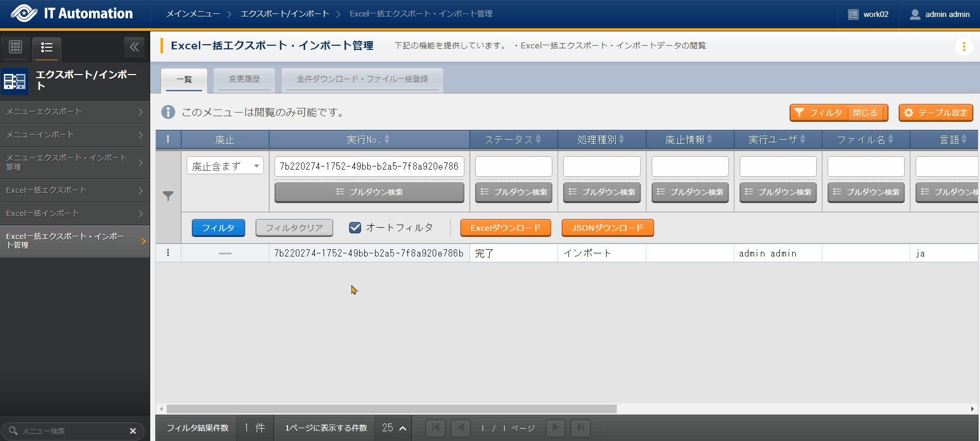Switch sidebar to grid menu view
980x441 pixels.
[15, 47]
